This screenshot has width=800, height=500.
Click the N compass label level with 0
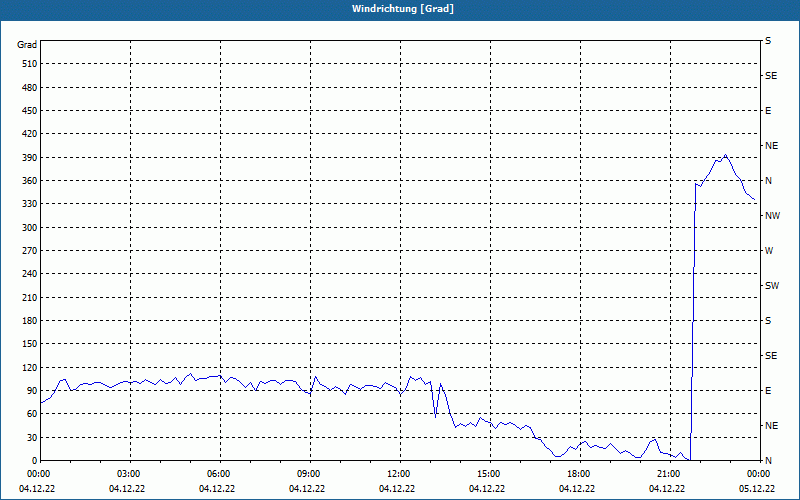[x=768, y=461]
